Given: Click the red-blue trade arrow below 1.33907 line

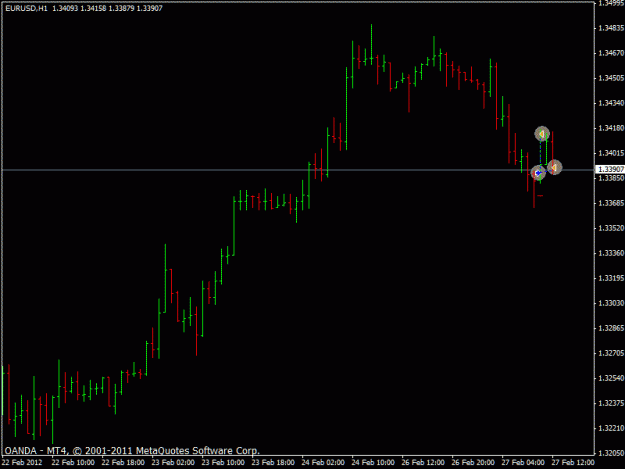Looking at the screenshot, I should click(x=538, y=173).
